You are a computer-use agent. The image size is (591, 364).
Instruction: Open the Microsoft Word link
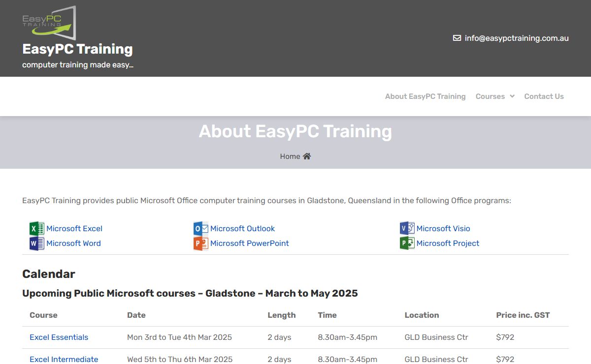tap(73, 243)
